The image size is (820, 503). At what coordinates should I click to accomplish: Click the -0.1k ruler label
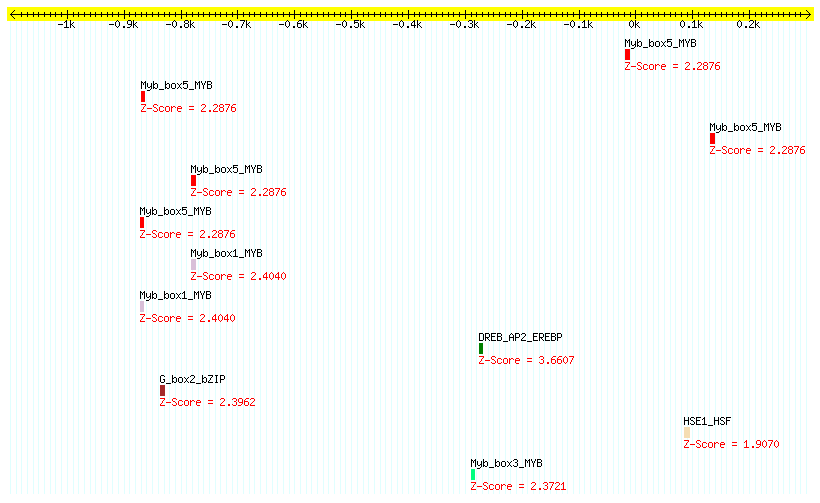578,25
